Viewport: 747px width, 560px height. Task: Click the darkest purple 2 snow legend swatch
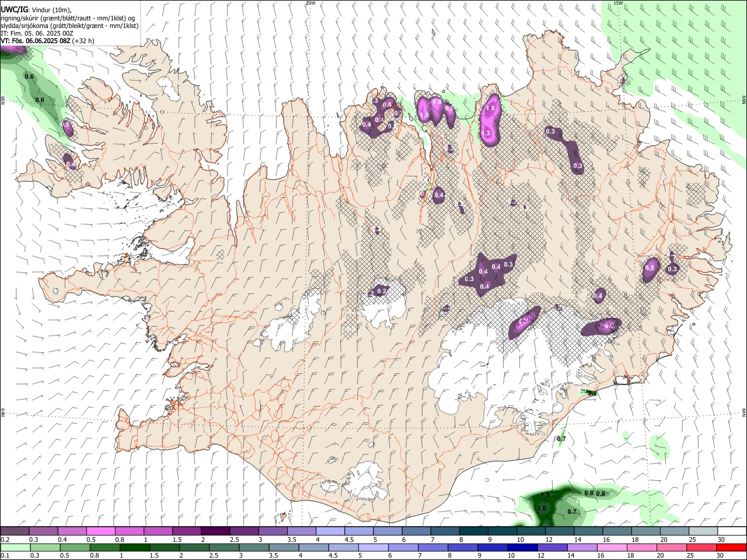pyautogui.click(x=215, y=531)
